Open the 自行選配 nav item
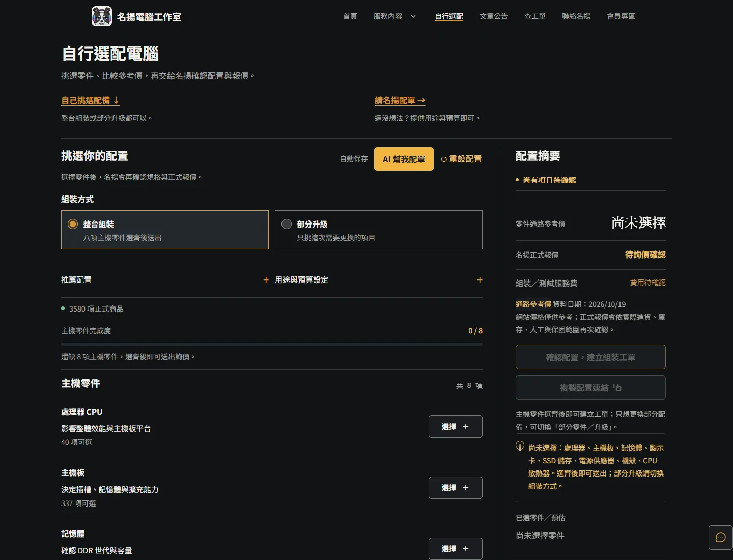Image resolution: width=733 pixels, height=560 pixels. tap(449, 16)
